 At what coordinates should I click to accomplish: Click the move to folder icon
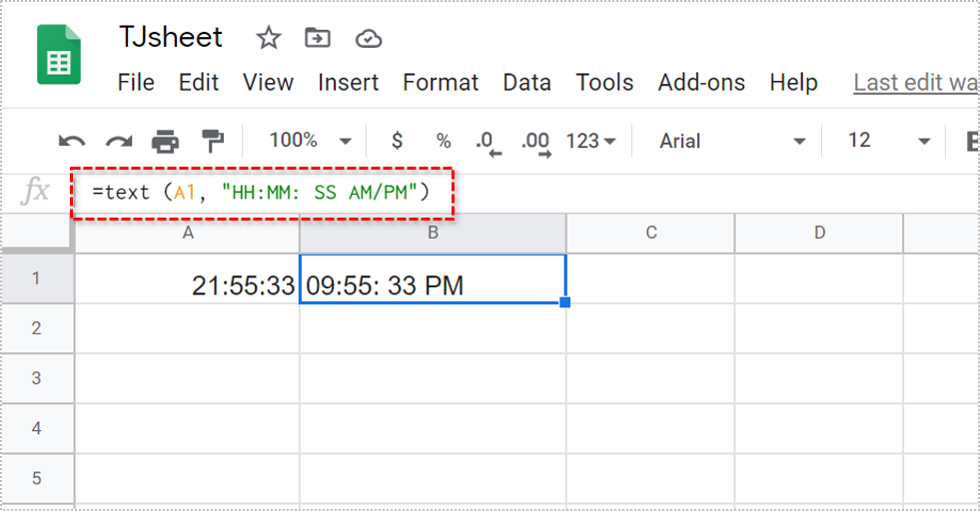(318, 39)
